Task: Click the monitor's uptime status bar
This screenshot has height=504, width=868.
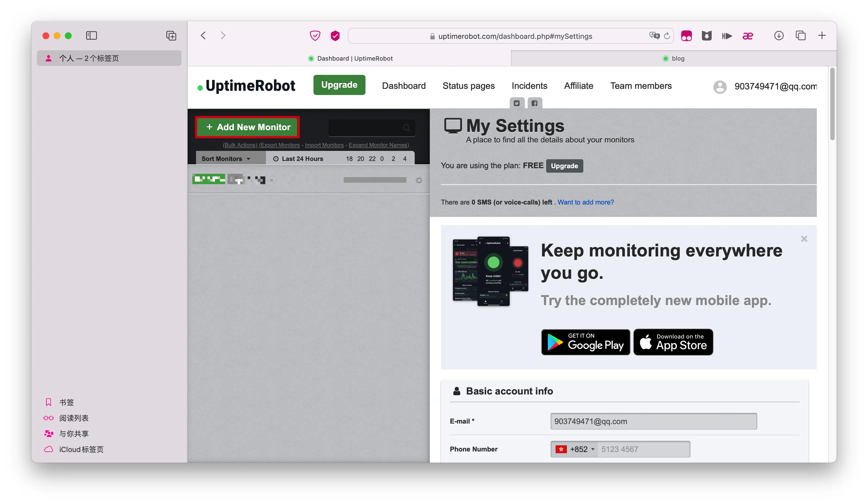Action: [375, 180]
